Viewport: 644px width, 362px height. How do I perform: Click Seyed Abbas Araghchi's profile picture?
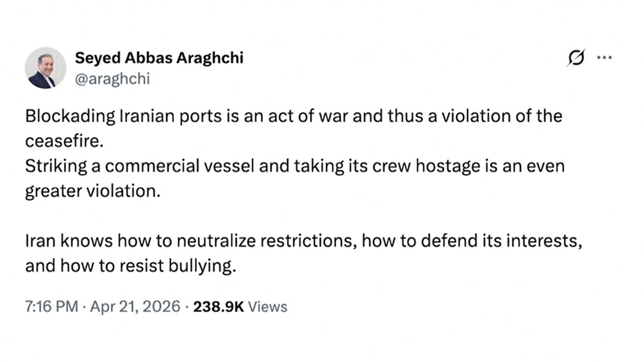point(46,68)
